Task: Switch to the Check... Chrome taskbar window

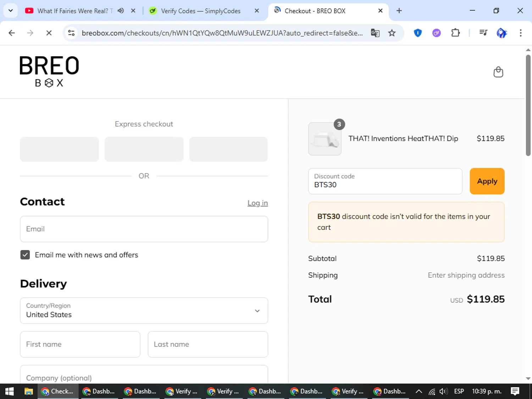Action: click(x=58, y=391)
